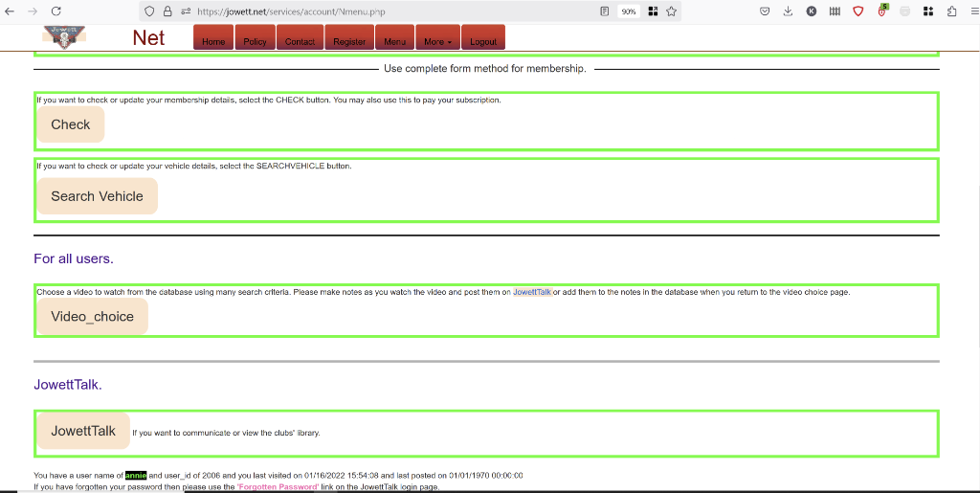Click the Search Vehicle button
This screenshot has height=493, width=980.
tap(97, 196)
